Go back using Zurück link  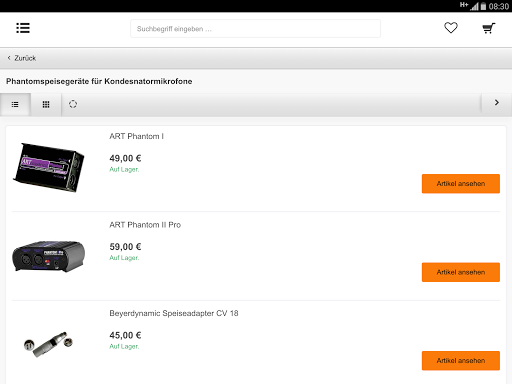tap(25, 58)
